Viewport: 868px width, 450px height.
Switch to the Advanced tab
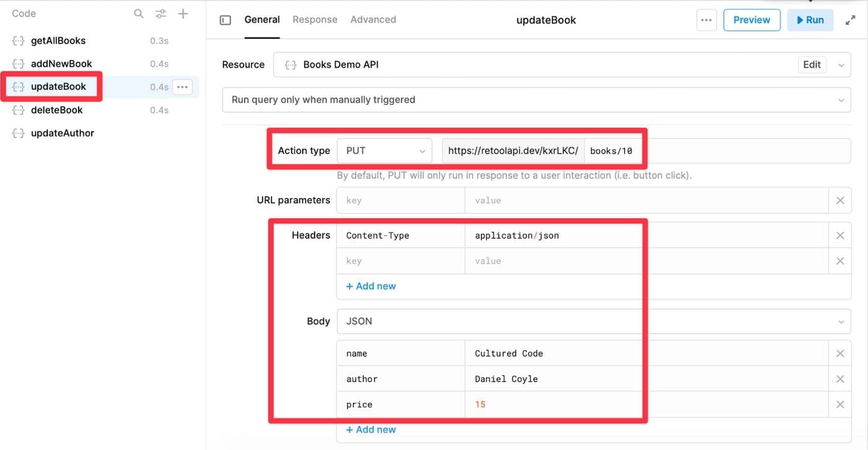click(x=373, y=20)
